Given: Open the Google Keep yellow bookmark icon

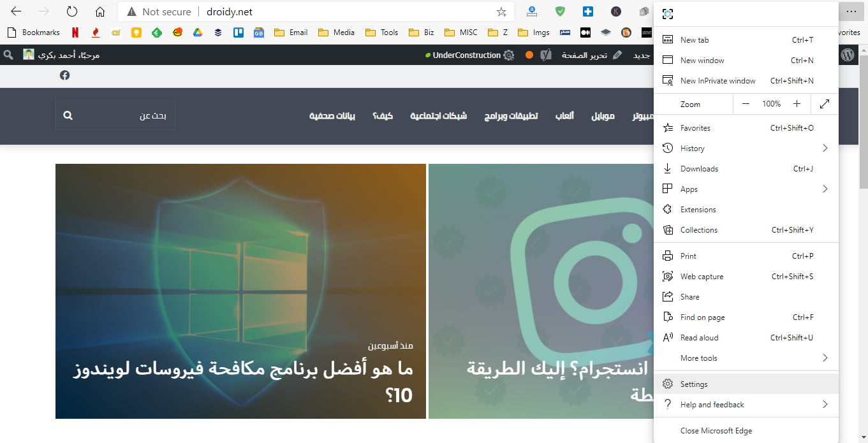Looking at the screenshot, I should 136,33.
